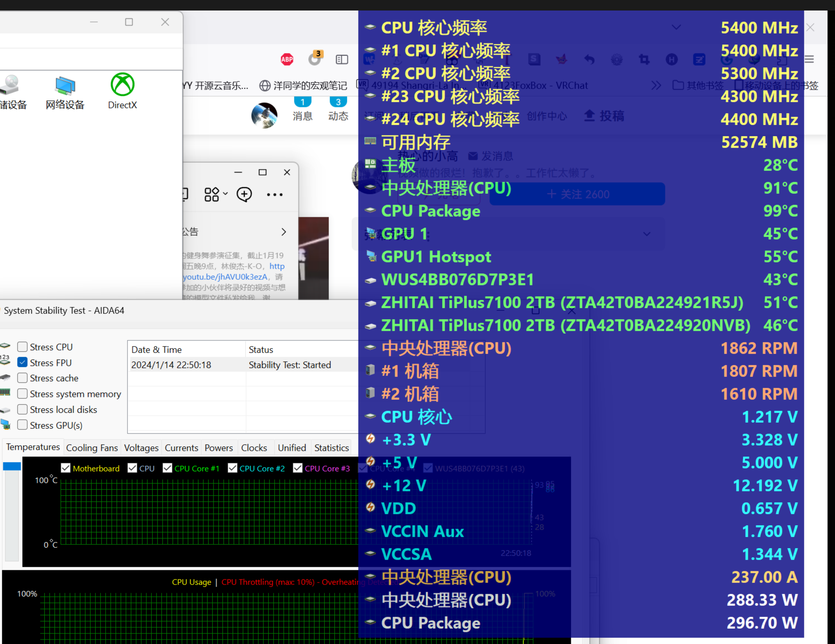
Task: Uncheck the CPU Core #2 graph checkbox
Action: 232,468
